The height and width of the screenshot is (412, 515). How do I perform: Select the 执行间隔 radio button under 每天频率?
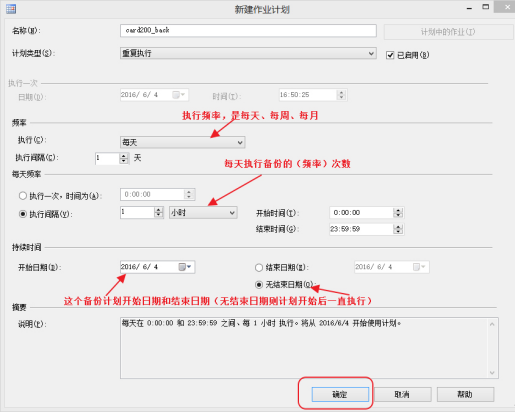point(23,214)
